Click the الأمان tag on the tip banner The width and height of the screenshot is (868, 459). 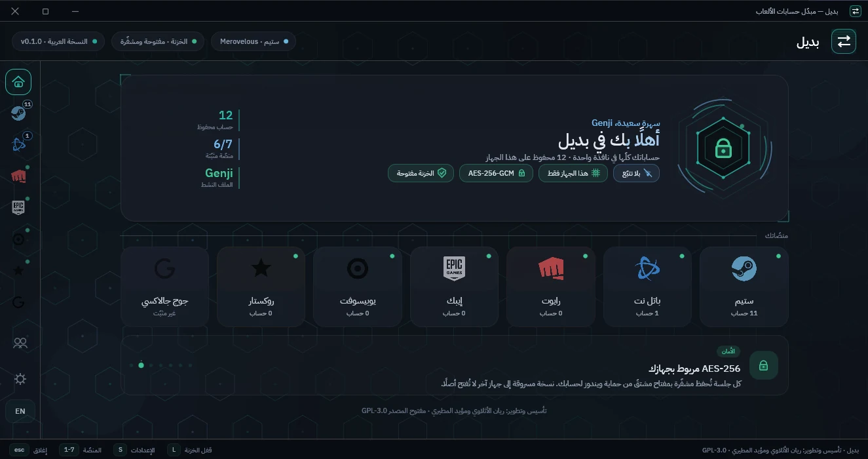pos(728,351)
